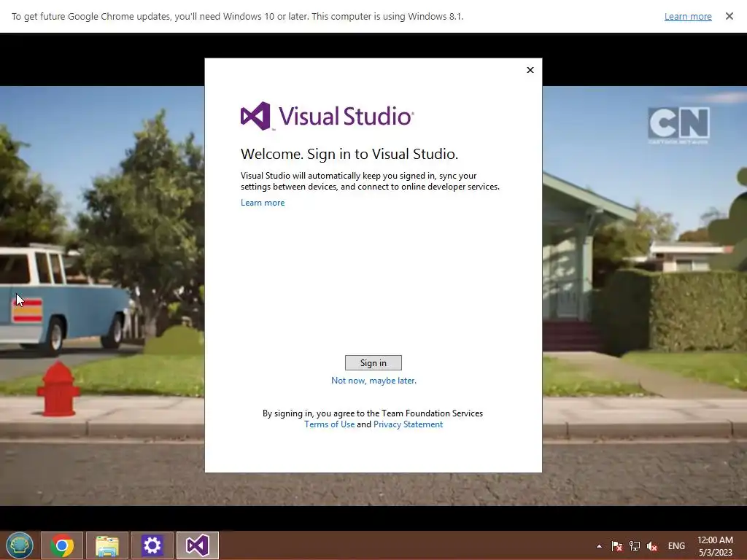Open the network status tray icon
The height and width of the screenshot is (560, 747).
pyautogui.click(x=635, y=546)
